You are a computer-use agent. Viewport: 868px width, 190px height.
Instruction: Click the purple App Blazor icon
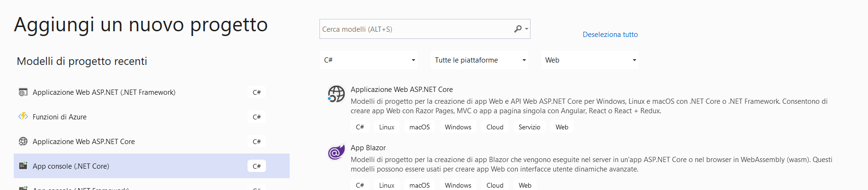coord(336,153)
